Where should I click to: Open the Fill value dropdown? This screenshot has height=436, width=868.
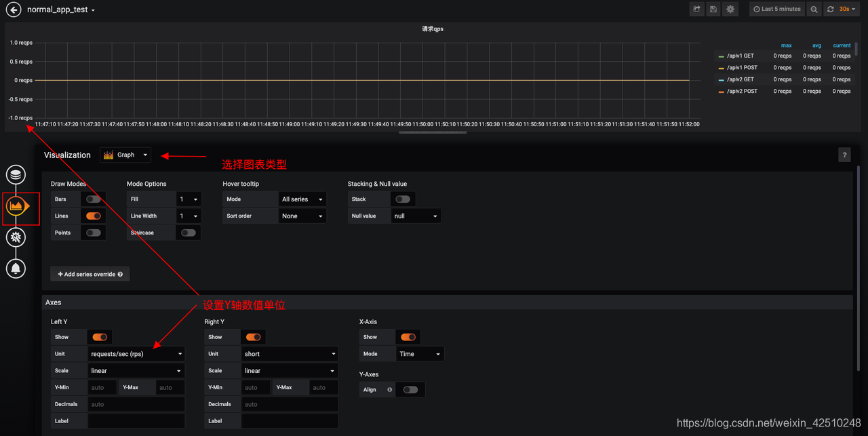(189, 199)
